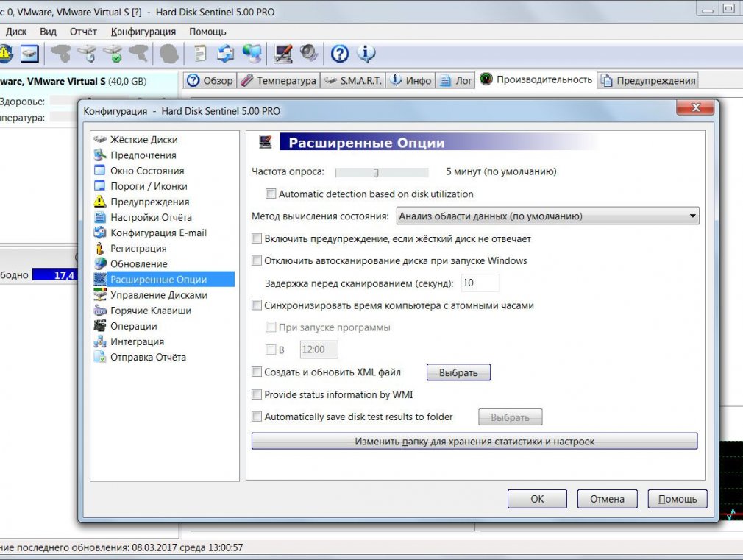Select Интеграция in the configuration list
Screen dimensions: 743x560
point(137,342)
